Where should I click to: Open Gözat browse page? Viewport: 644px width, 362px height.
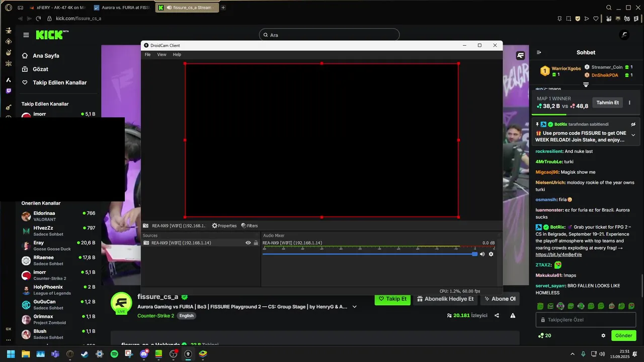pos(35,69)
